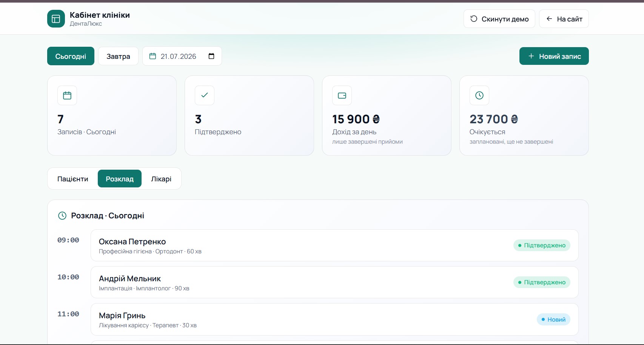Click the calendar icon in records card
This screenshot has width=644, height=345.
pyautogui.click(x=67, y=95)
